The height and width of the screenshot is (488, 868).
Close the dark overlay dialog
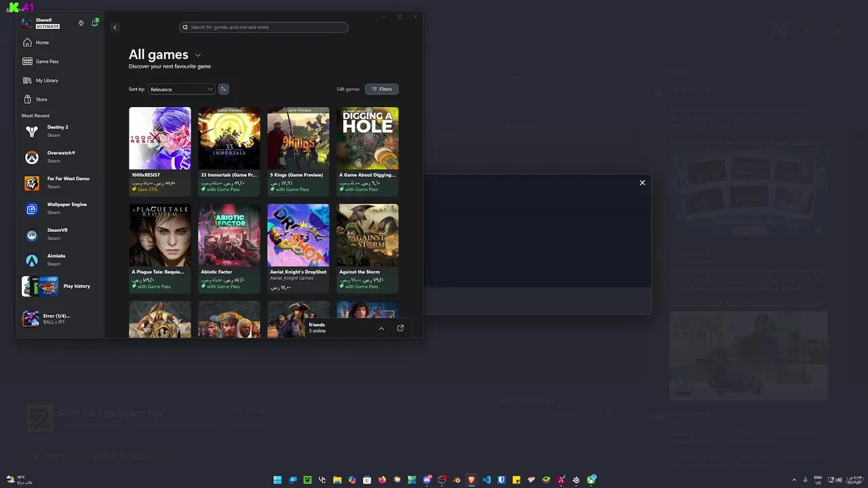pos(642,182)
